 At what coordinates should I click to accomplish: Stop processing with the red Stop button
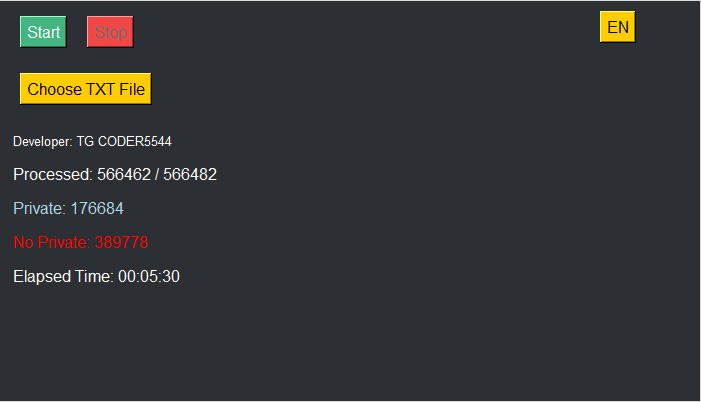pyautogui.click(x=110, y=32)
